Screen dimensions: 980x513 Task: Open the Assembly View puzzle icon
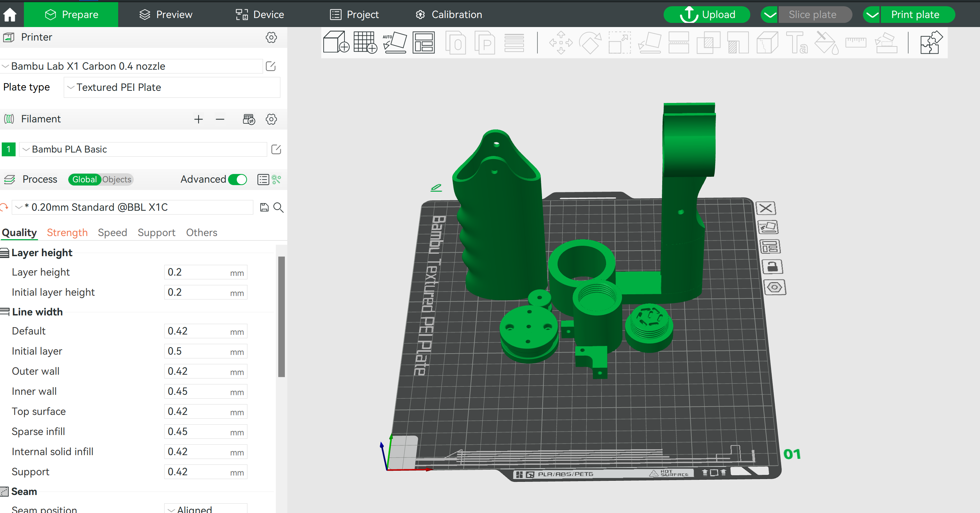pyautogui.click(x=931, y=43)
